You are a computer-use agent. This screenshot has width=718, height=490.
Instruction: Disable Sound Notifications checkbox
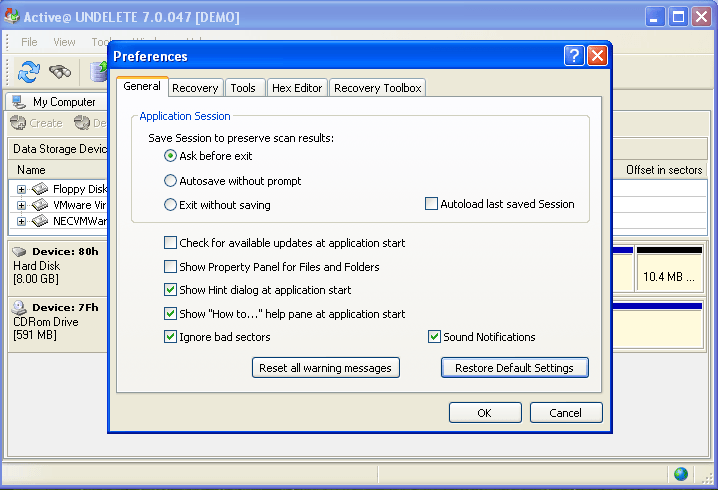point(434,337)
